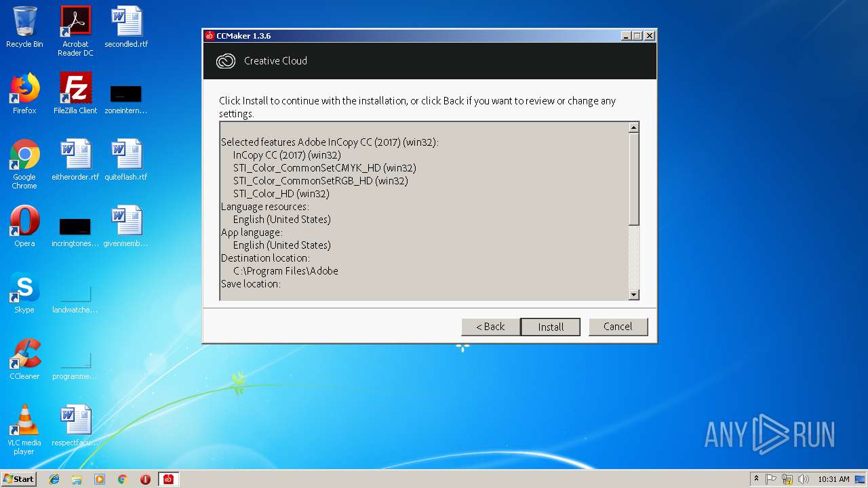Image resolution: width=868 pixels, height=488 pixels.
Task: Select the programme... desktop file
Action: (75, 365)
